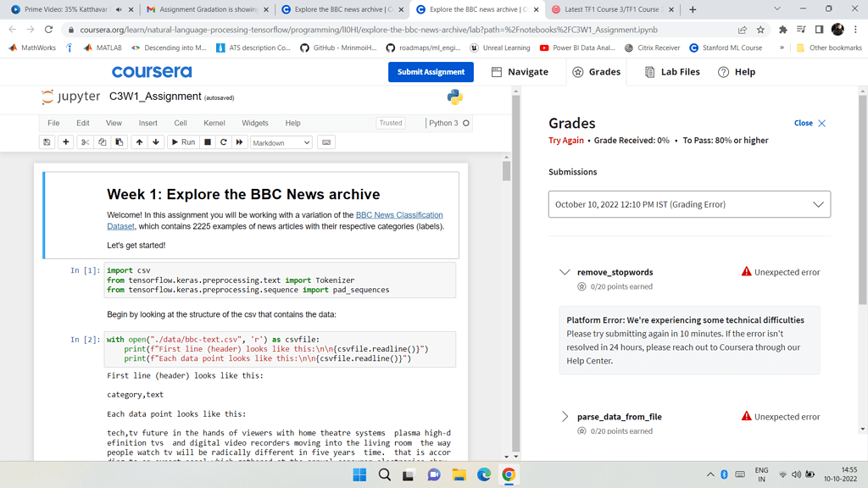
Task: Insert a cell below using plus icon
Action: 66,142
